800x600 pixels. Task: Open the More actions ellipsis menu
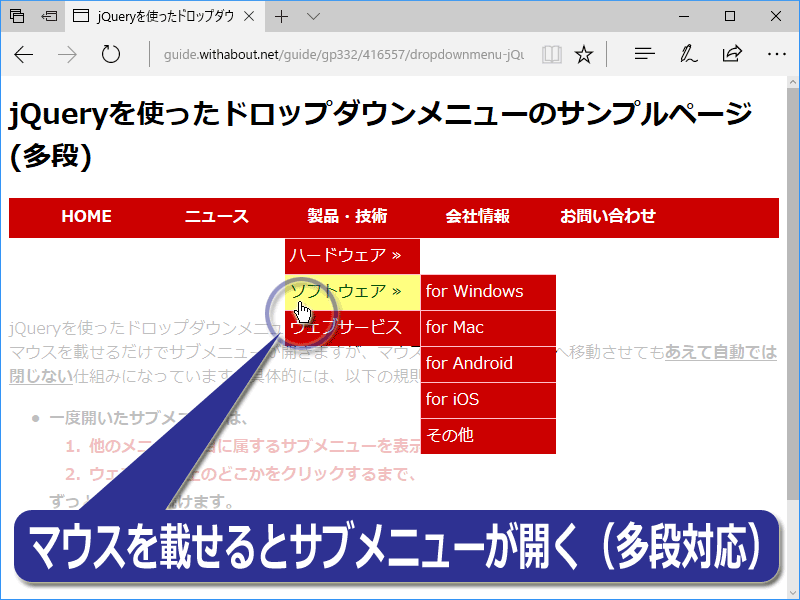(x=776, y=54)
